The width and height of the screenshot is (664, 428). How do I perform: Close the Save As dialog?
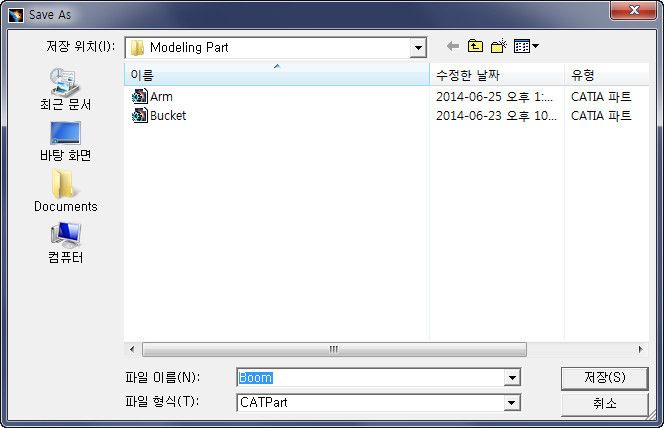pyautogui.click(x=634, y=10)
